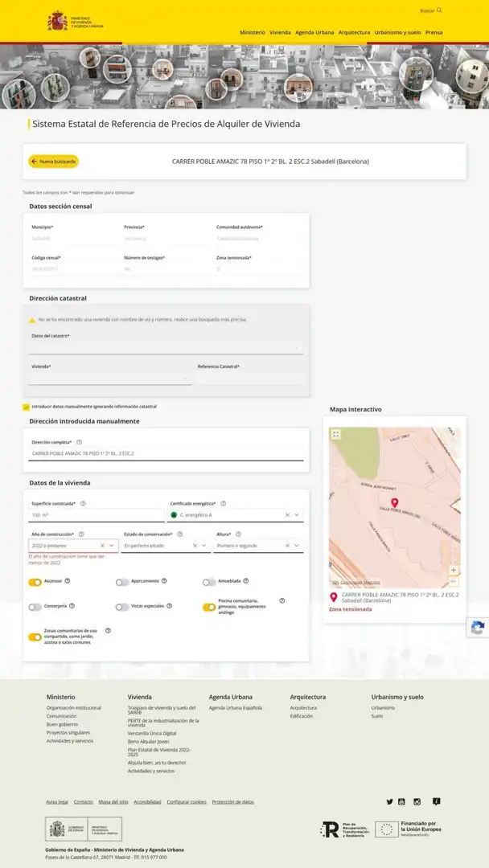
Task: Open Arquitectura in top navigation
Action: 354,32
